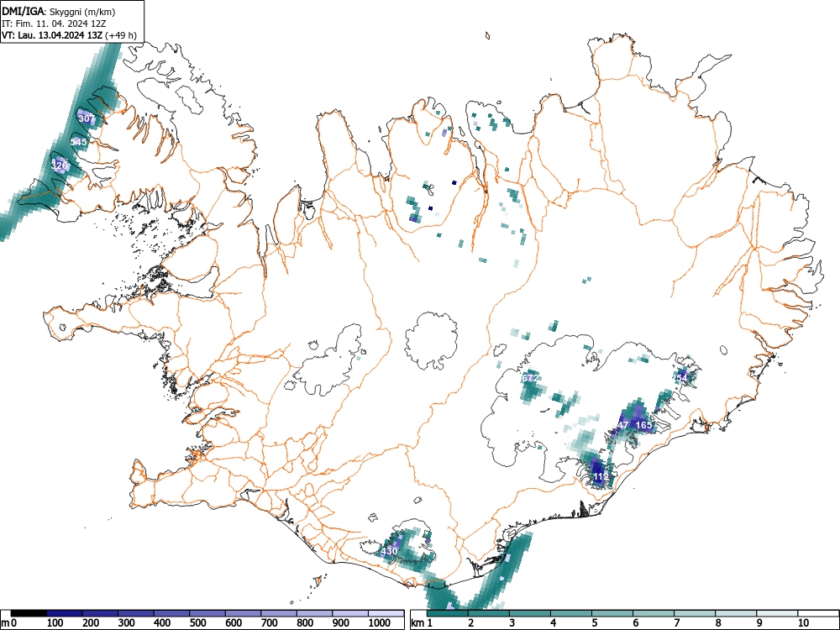The height and width of the screenshot is (630, 840).
Task: Click the "8" label on the km scale
Action: (x=718, y=623)
